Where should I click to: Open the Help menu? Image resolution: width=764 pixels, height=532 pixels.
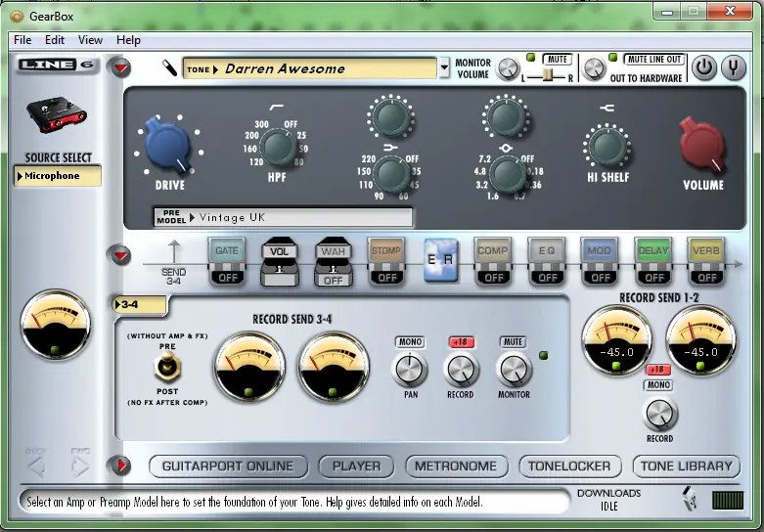tap(128, 40)
